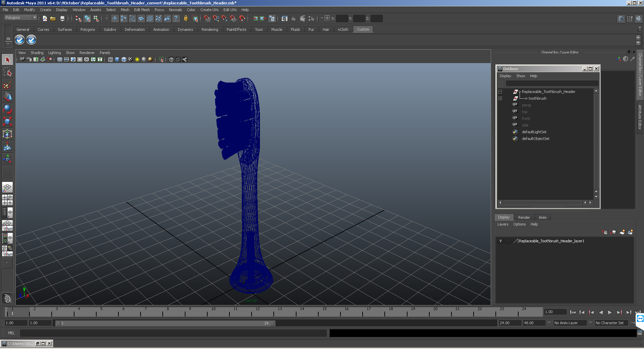
Task: Save the scene with the disk icon
Action: 62,18
